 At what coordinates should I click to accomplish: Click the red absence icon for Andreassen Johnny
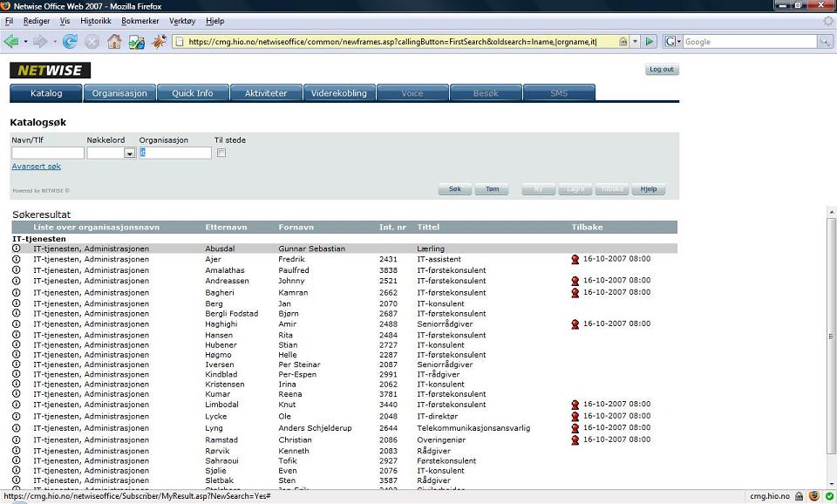click(575, 281)
